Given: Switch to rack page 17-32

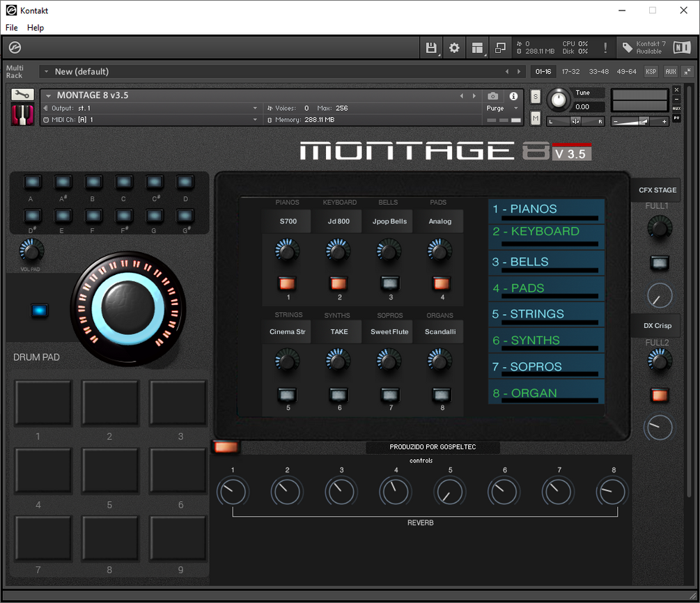Looking at the screenshot, I should point(570,72).
